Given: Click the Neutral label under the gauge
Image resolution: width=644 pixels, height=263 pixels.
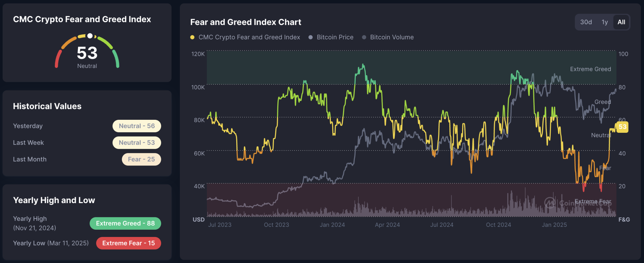Looking at the screenshot, I should pyautogui.click(x=87, y=66).
